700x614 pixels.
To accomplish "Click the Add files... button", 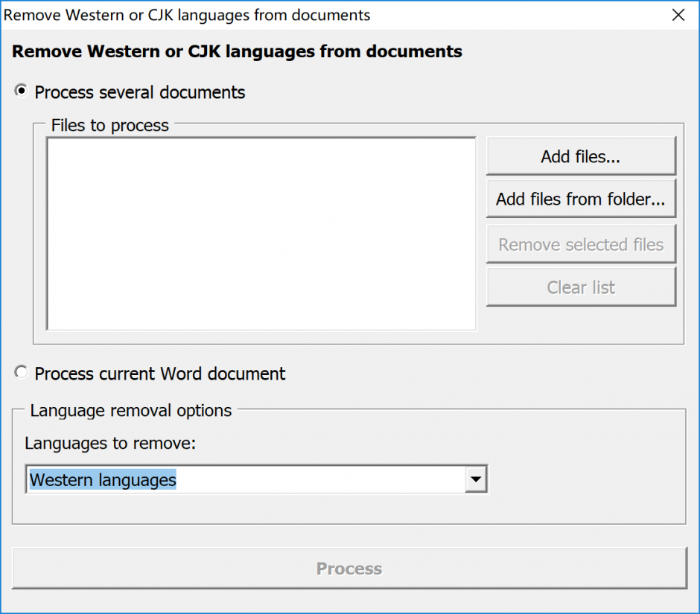I will (581, 156).
